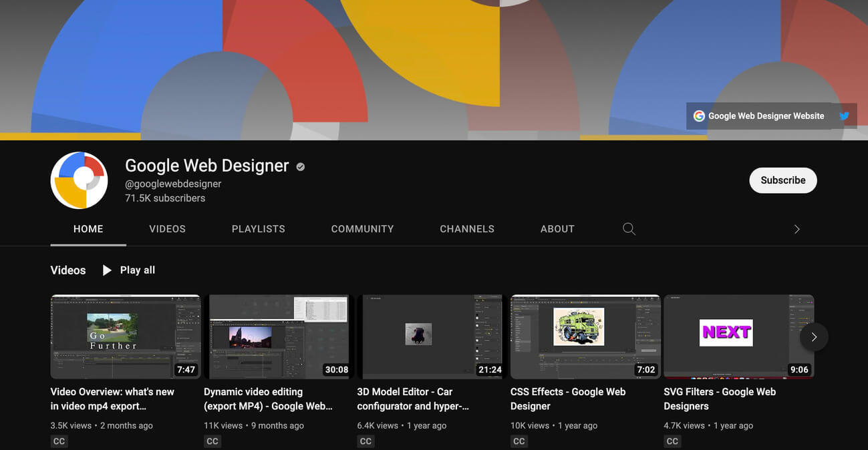
Task: Click CC badge under 3D Model Editor video
Action: pos(366,441)
